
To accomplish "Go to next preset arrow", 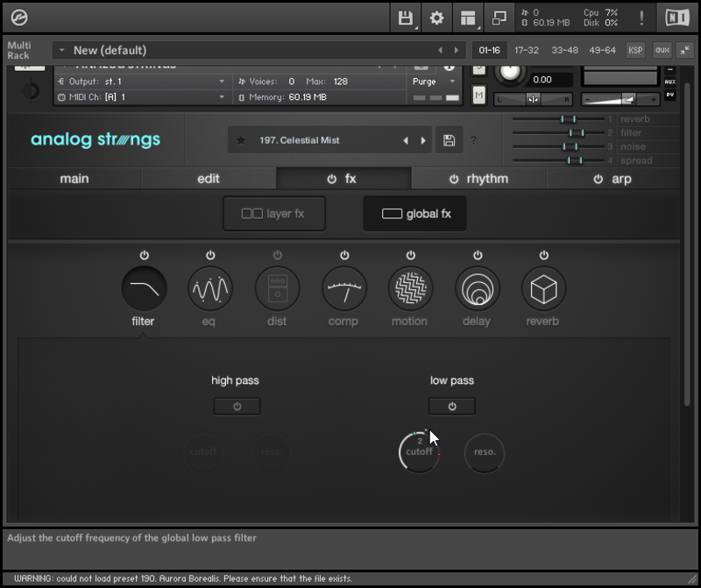I will 423,140.
